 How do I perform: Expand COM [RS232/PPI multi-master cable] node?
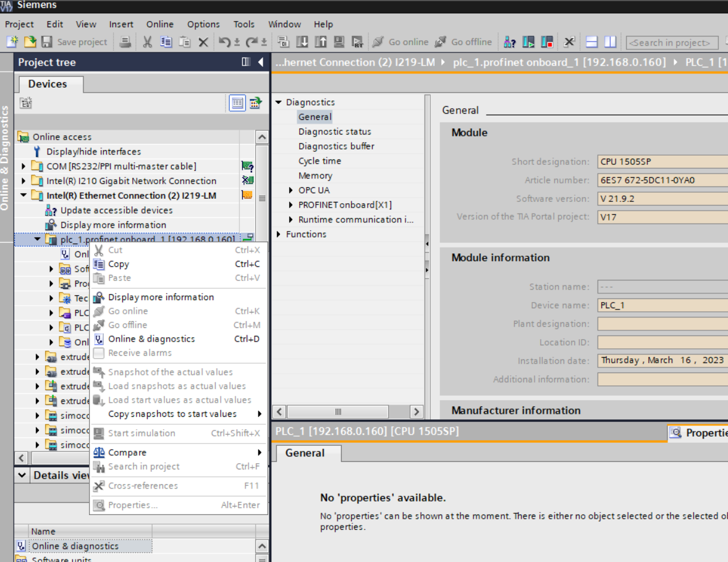pyautogui.click(x=24, y=166)
